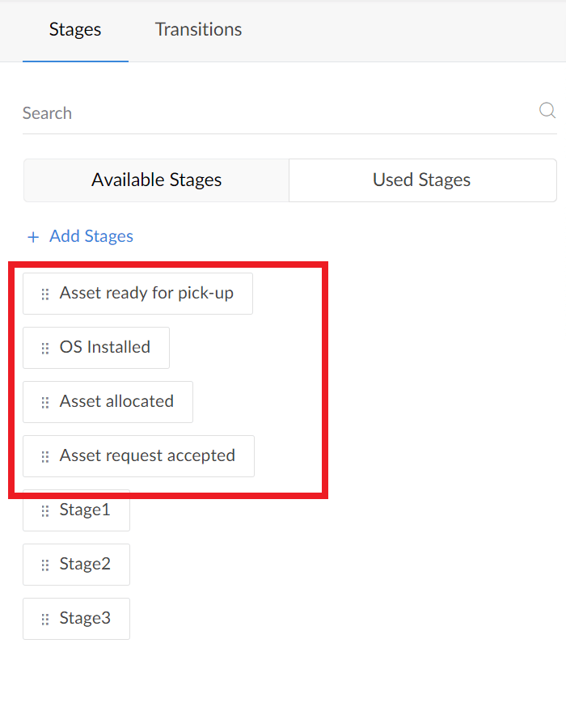Click drag handle beside OS Installed
Screen dimensions: 566x728
[45, 349]
